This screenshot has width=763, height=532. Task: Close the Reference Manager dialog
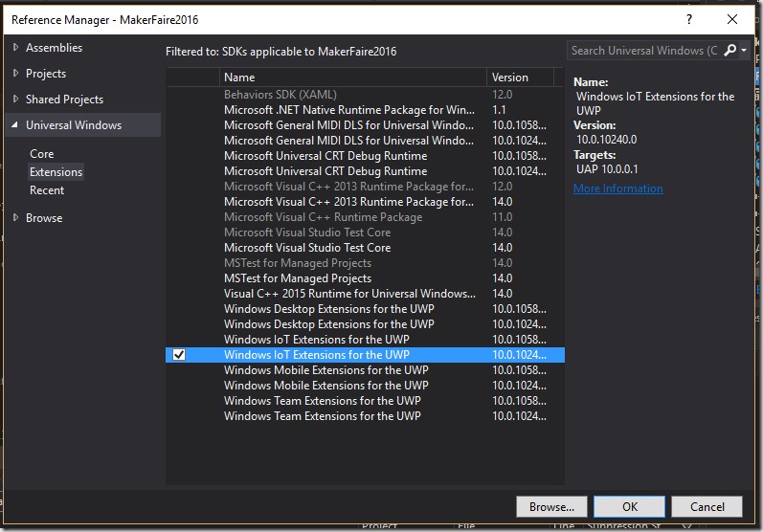pyautogui.click(x=731, y=19)
